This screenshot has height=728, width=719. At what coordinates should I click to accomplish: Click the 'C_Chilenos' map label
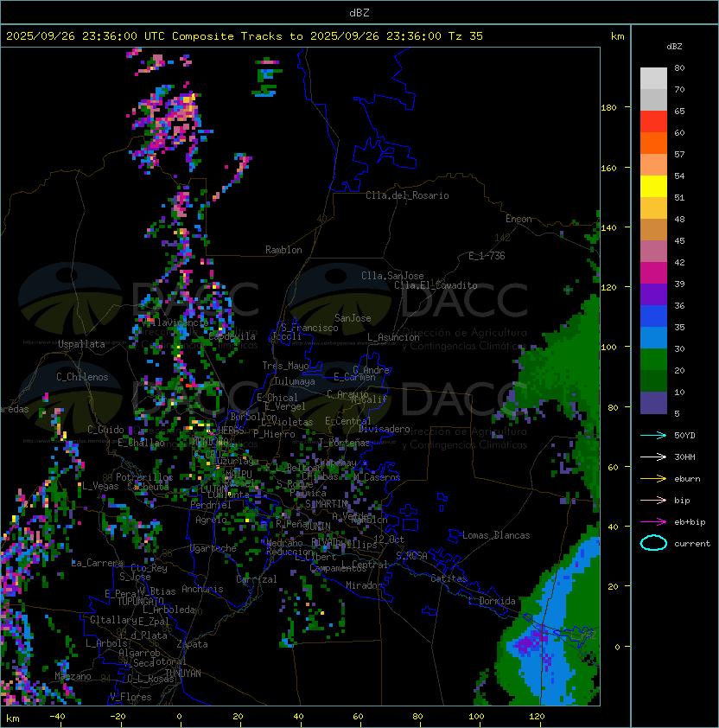point(82,377)
